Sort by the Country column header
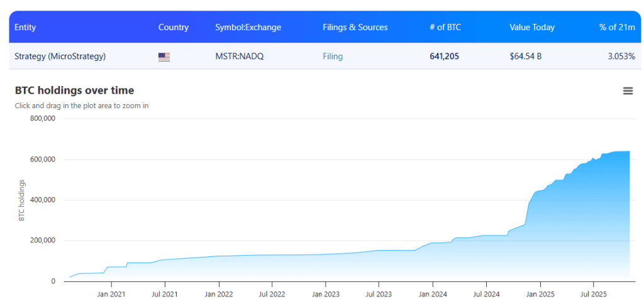Screen dimensions: 644x299 pos(173,27)
